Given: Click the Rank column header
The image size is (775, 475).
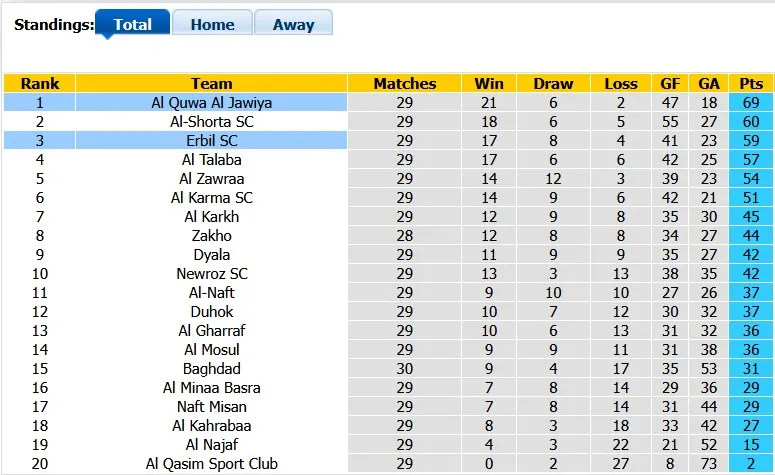Looking at the screenshot, I should (39, 84).
